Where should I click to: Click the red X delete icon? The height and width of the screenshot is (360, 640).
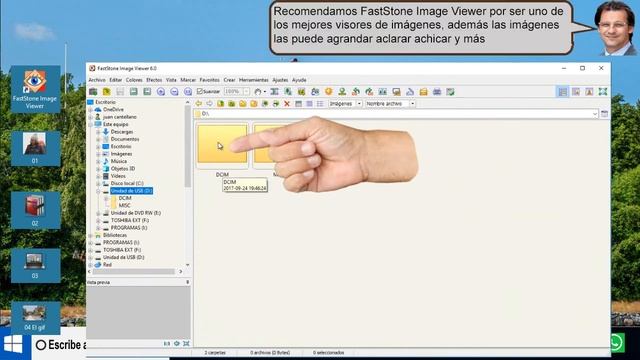coord(287,104)
